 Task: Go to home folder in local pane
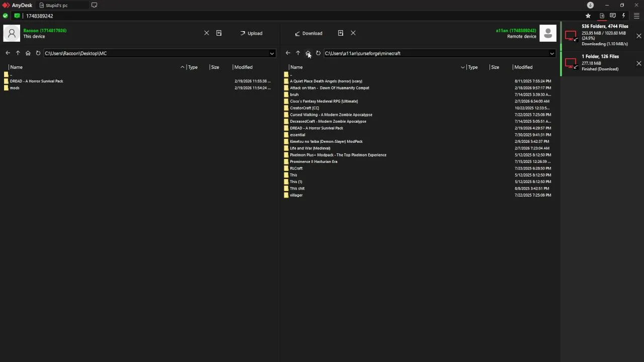point(28,53)
